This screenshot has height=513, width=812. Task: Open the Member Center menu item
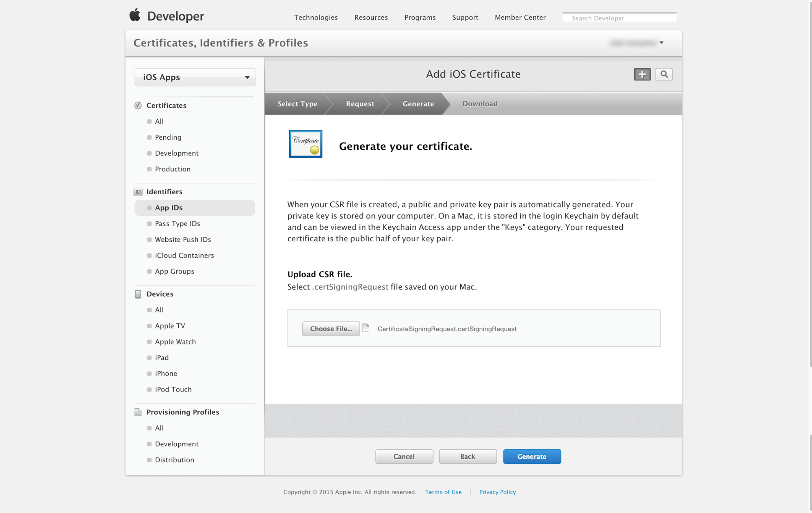[520, 17]
